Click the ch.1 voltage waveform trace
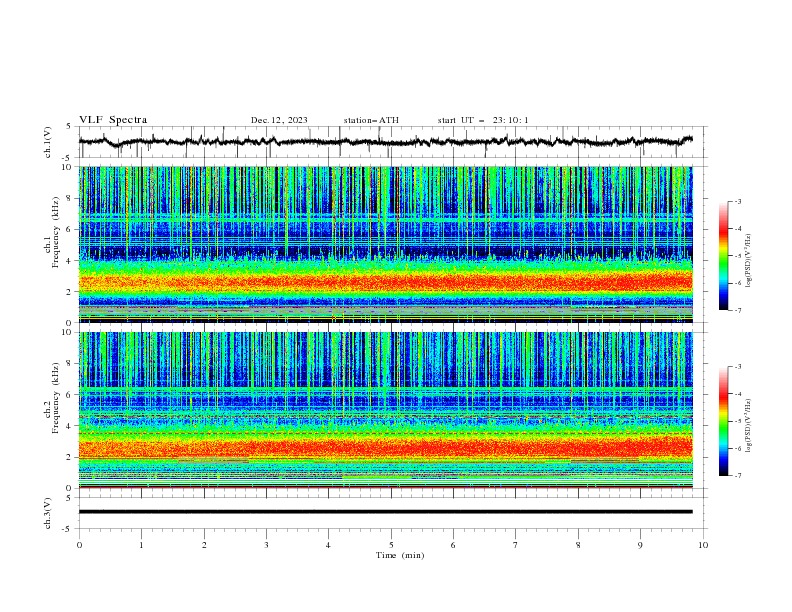The width and height of the screenshot is (792, 612). pyautogui.click(x=385, y=142)
